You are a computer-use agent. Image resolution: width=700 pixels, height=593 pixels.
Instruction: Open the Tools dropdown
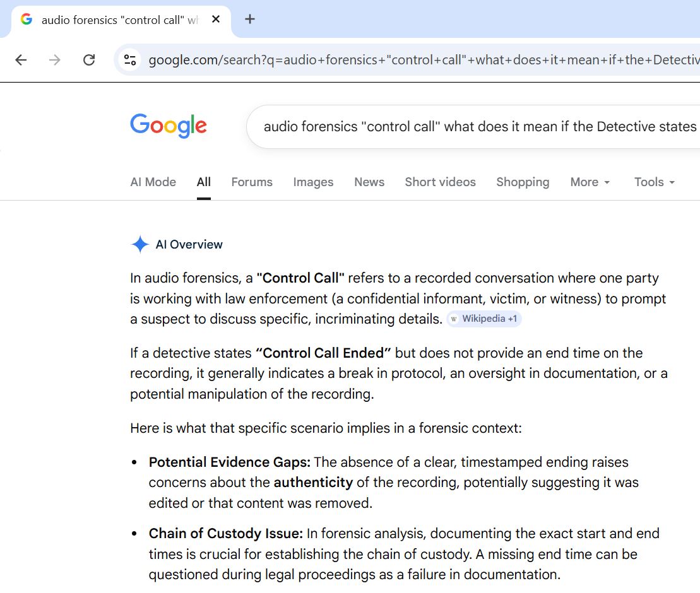[655, 182]
